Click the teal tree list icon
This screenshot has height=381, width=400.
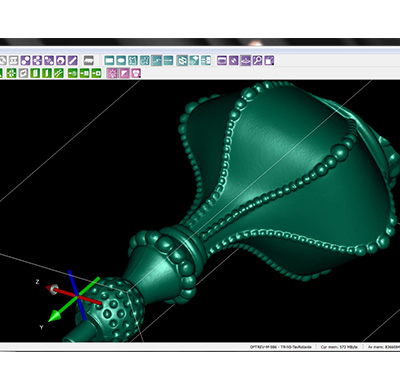(206, 60)
